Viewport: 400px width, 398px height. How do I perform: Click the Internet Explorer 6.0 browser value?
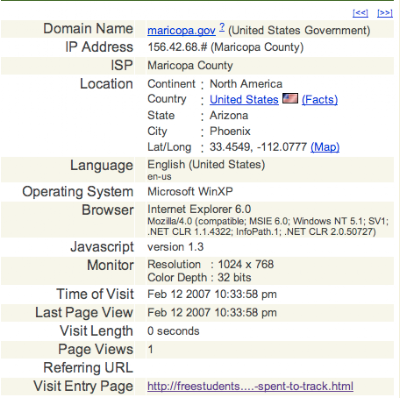point(199,209)
